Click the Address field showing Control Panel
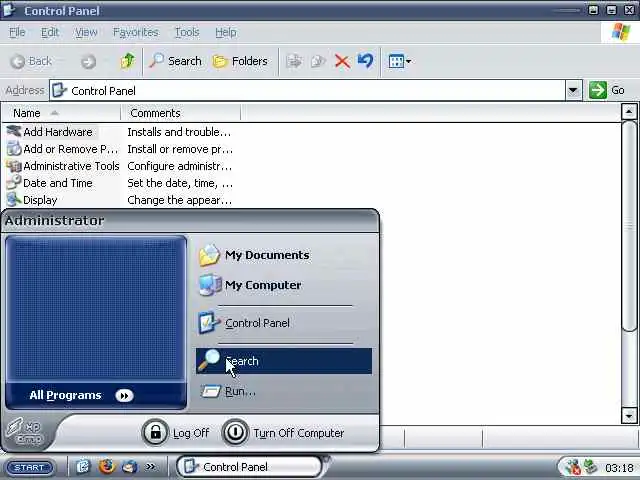The height and width of the screenshot is (480, 640). coord(308,90)
